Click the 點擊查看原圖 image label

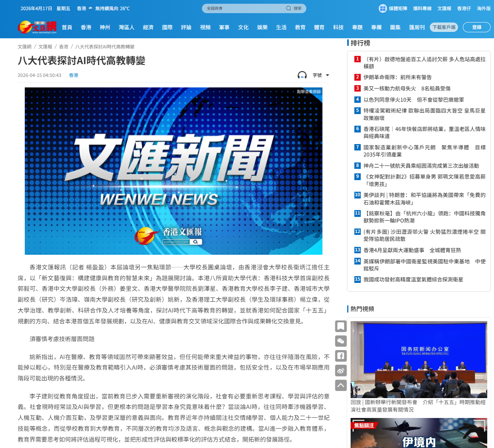309,92
